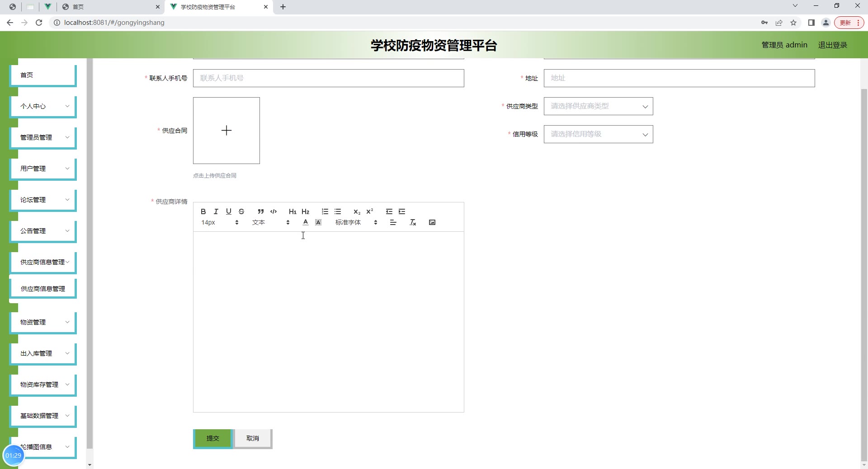Expand 管理员管理 sidebar menu
The image size is (868, 469).
coord(43,137)
